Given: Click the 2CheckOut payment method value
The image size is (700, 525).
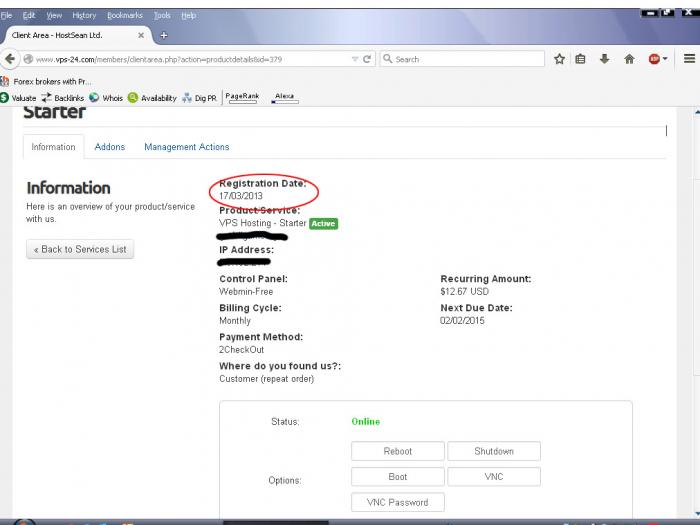Looking at the screenshot, I should [x=242, y=350].
